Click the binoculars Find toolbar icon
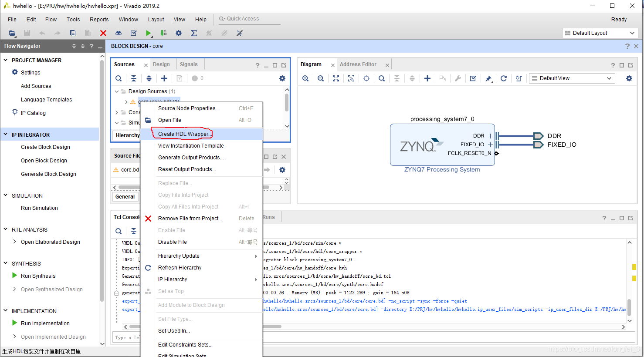 (119, 33)
